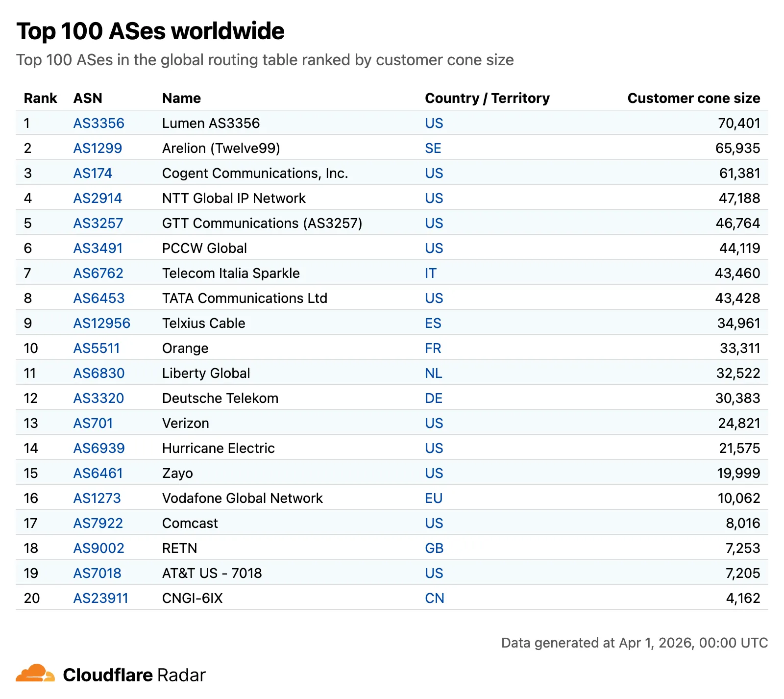Screen dimensions: 784x699
Task: Click the FR country link for Orange
Action: (433, 348)
